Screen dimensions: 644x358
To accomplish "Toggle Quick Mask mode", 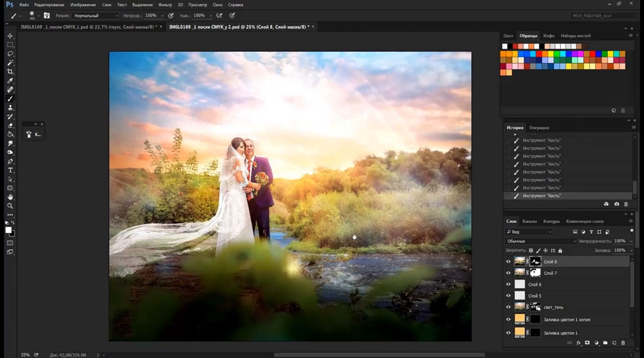I will (10, 243).
